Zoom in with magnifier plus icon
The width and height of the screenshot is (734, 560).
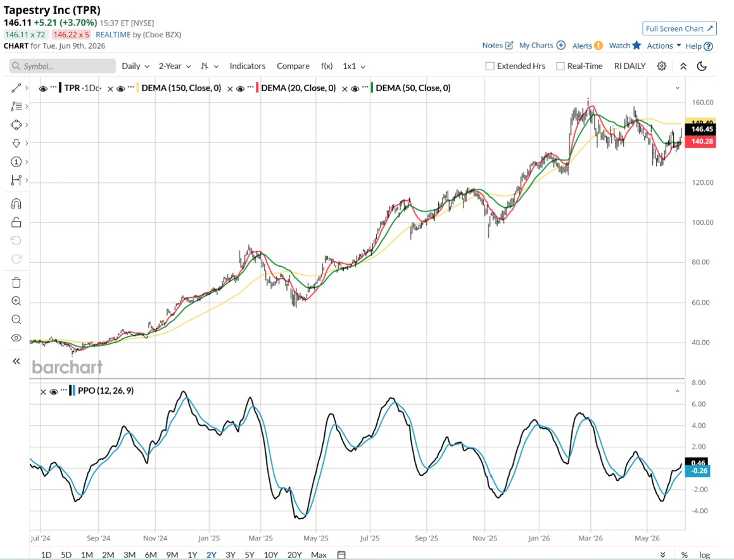[16, 301]
